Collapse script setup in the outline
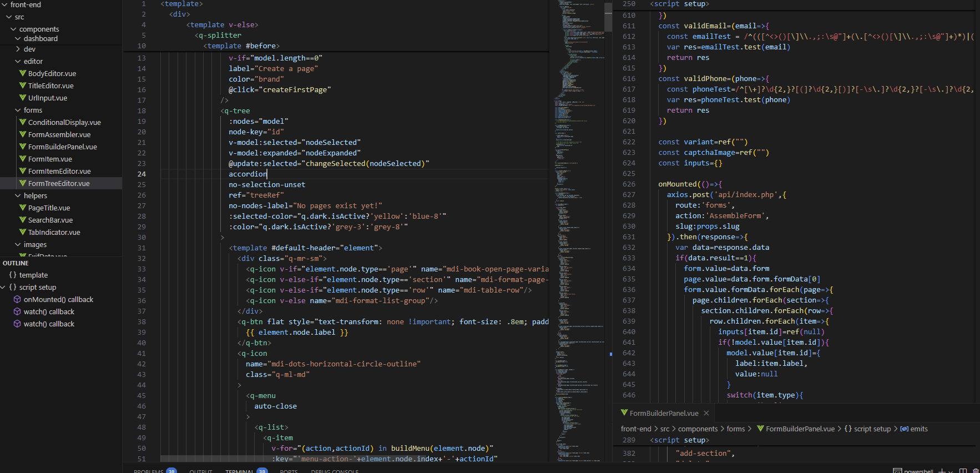Image resolution: width=980 pixels, height=473 pixels. 4,287
